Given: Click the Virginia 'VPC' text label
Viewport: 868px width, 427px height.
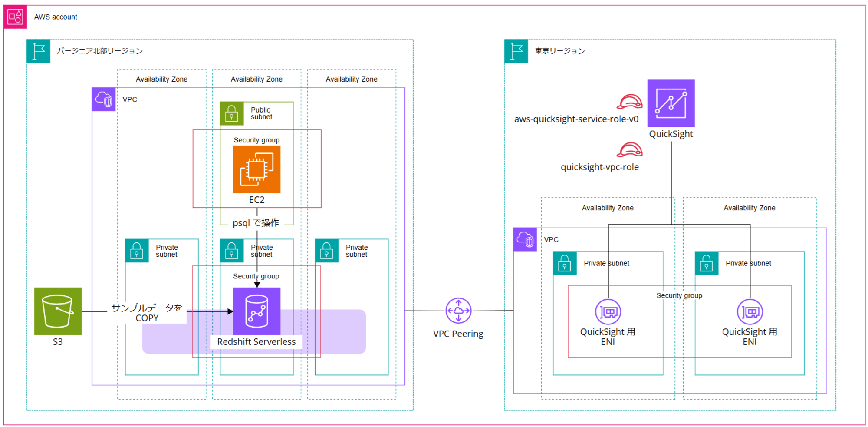Looking at the screenshot, I should (130, 99).
